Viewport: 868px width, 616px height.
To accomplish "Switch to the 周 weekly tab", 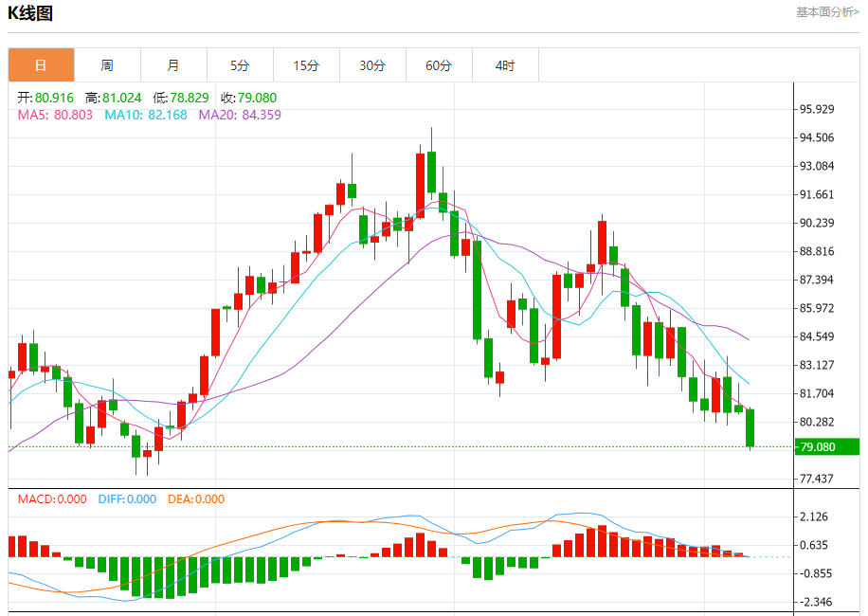I will tap(107, 65).
